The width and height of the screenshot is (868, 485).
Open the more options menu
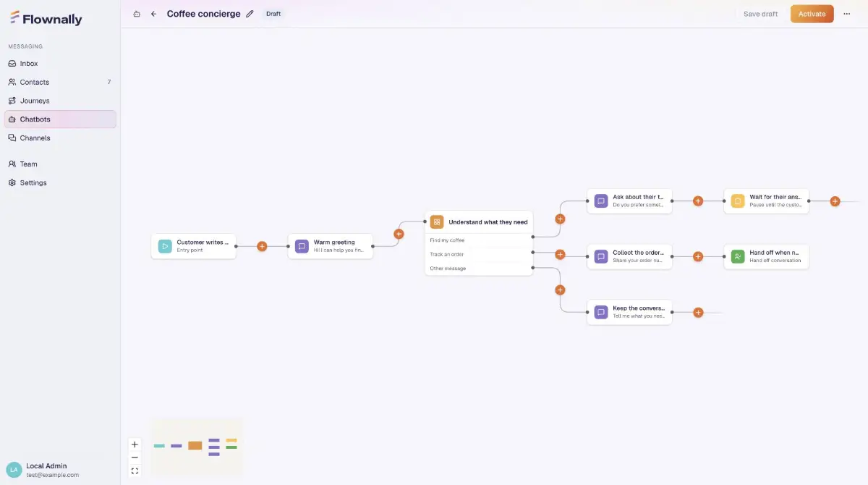(x=847, y=14)
